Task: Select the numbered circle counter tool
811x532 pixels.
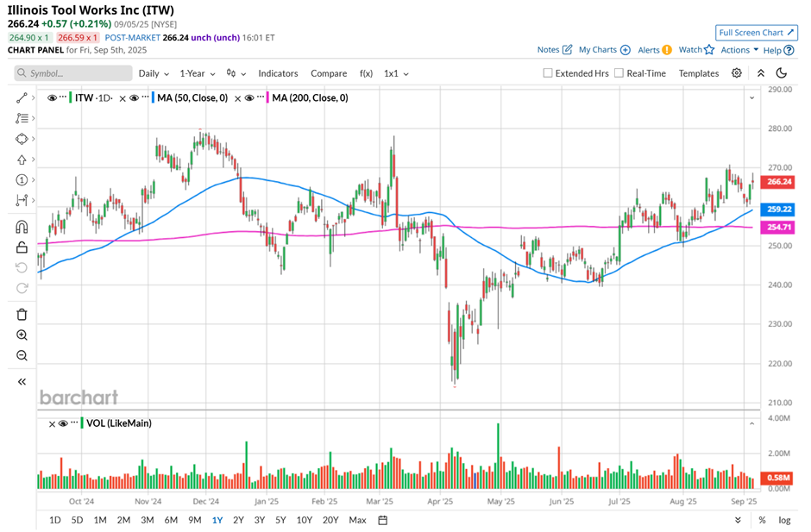Action: [x=22, y=180]
